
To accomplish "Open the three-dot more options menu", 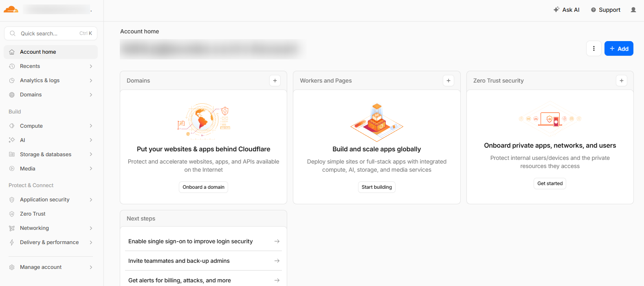I will click(593, 48).
